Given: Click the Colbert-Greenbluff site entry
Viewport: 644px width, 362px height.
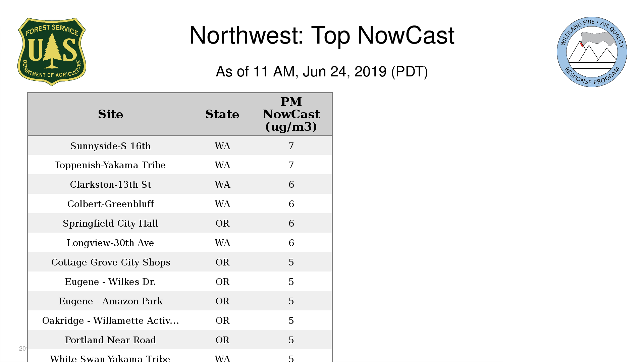Looking at the screenshot, I should pyautogui.click(x=110, y=204).
